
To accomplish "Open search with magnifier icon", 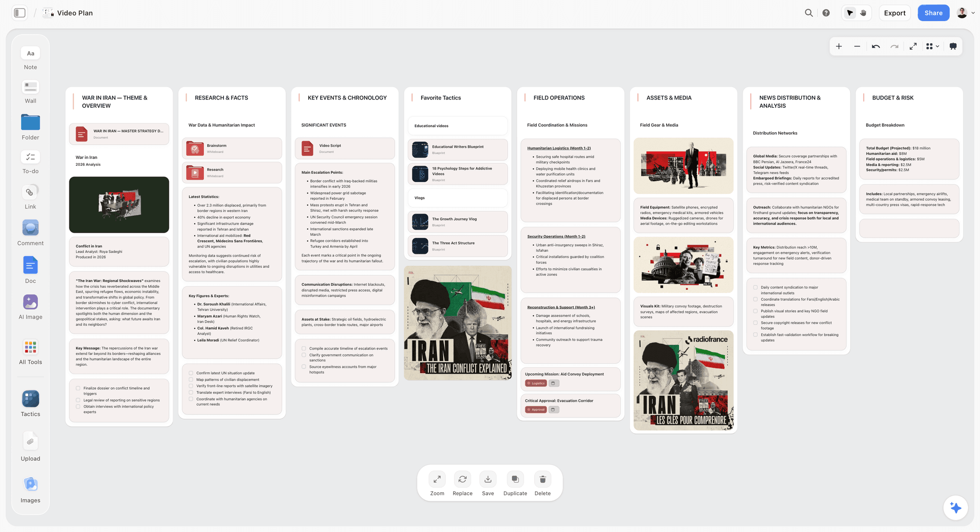I will pos(809,13).
